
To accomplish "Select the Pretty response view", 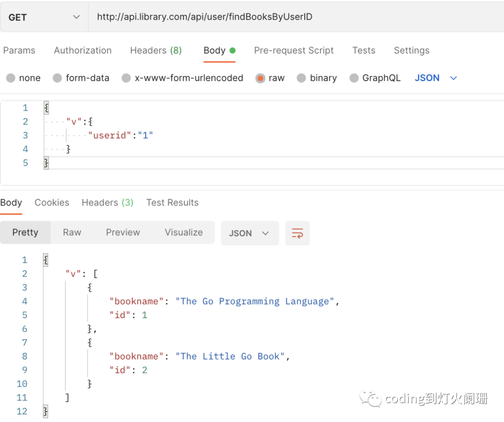I will (25, 233).
